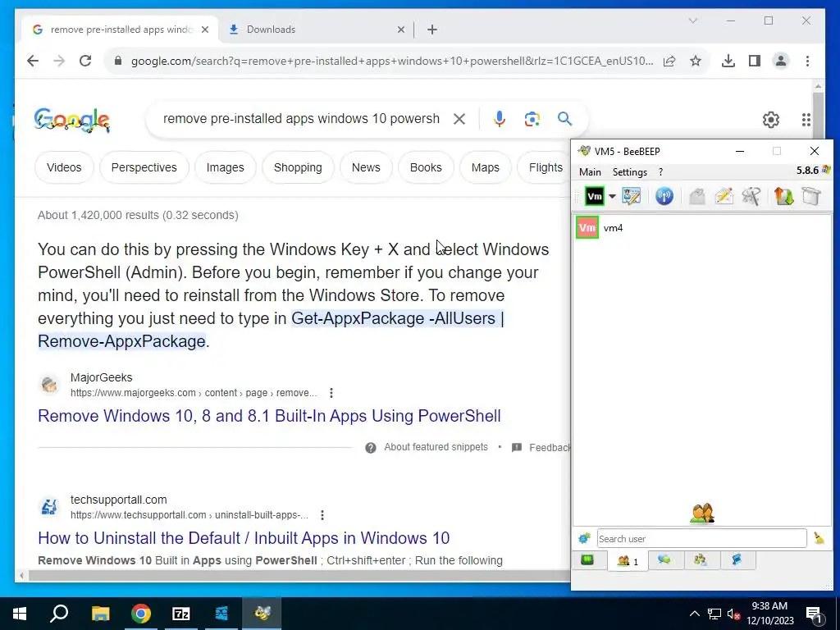Click the Vm user avatar in the BeeBEEP toolbar

pyautogui.click(x=594, y=197)
